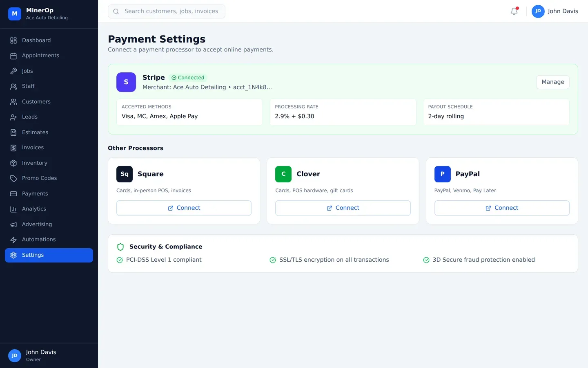Navigate to the Analytics section
Image resolution: width=588 pixels, height=368 pixels.
click(34, 209)
